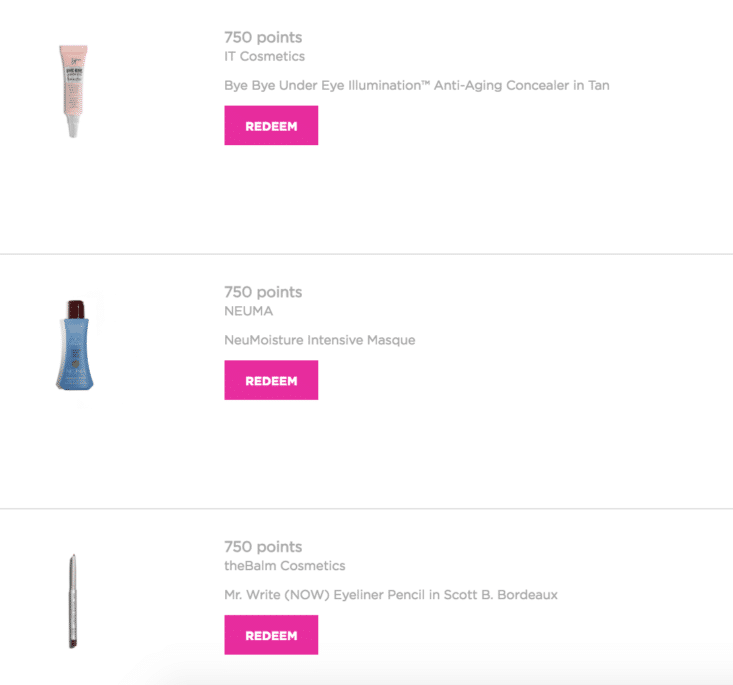Click 750 points above NEUMA
This screenshot has width=733, height=685.
tap(263, 292)
